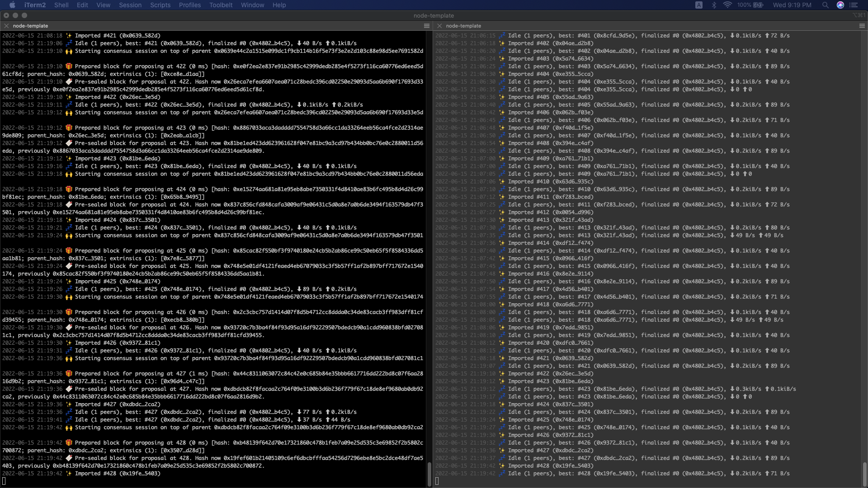Open the Session menu
Image resolution: width=868 pixels, height=488 pixels.
pyautogui.click(x=130, y=5)
